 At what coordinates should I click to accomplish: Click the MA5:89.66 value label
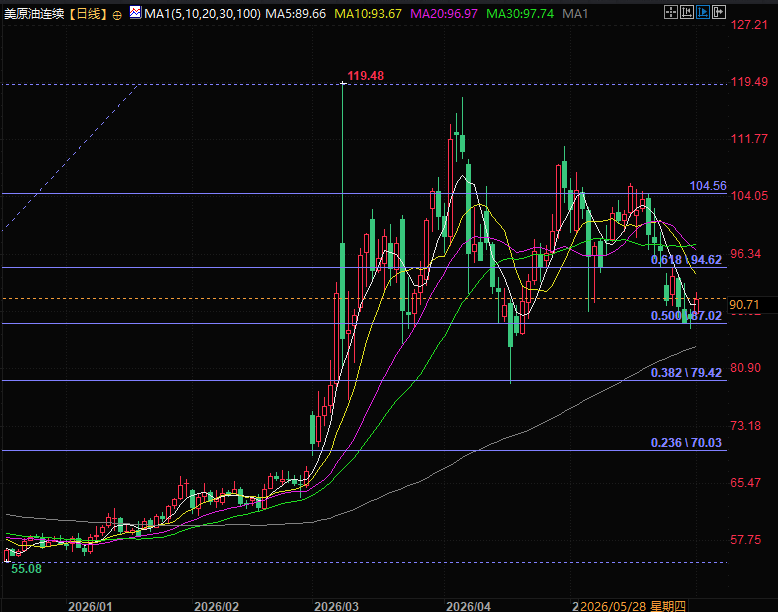(295, 13)
